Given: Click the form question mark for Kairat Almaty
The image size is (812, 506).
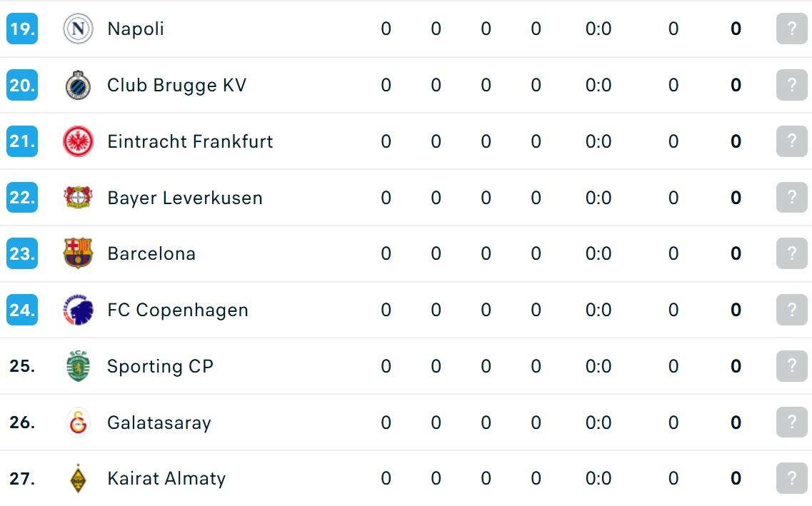Looking at the screenshot, I should click(x=792, y=478).
